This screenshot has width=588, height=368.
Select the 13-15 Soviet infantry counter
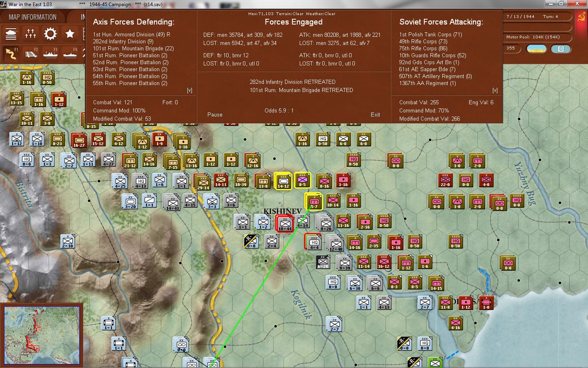point(16,98)
